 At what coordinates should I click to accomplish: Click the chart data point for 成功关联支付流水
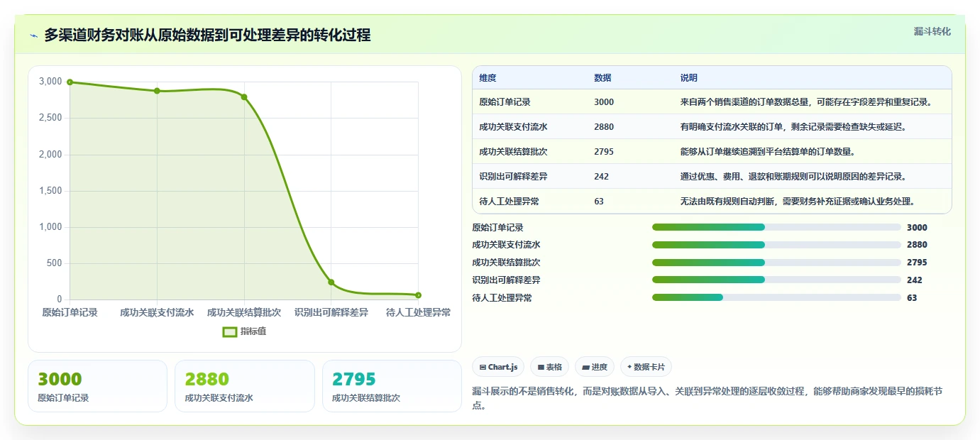pyautogui.click(x=157, y=91)
